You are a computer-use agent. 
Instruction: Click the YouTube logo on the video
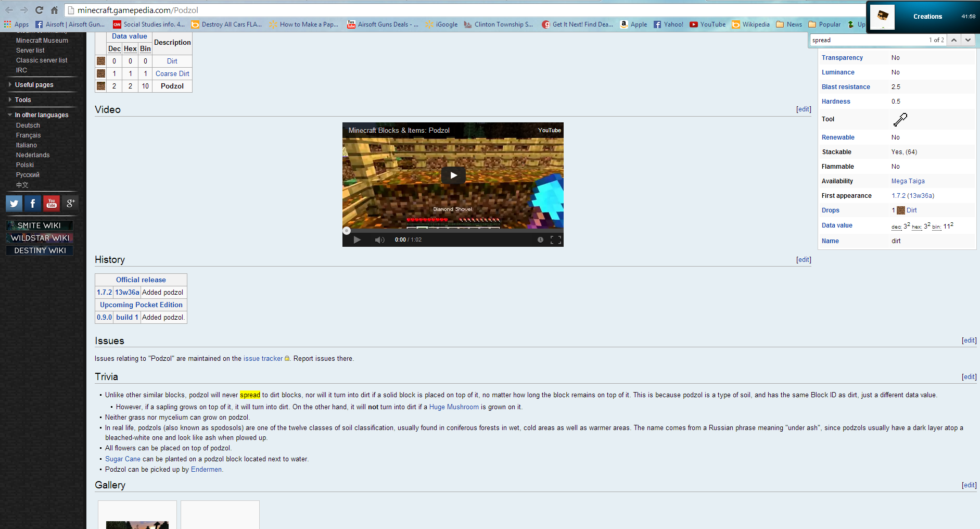[549, 130]
